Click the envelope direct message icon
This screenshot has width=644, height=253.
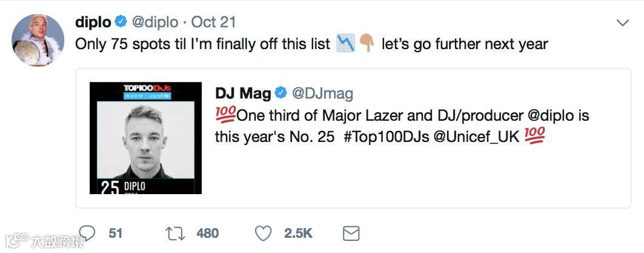point(351,233)
